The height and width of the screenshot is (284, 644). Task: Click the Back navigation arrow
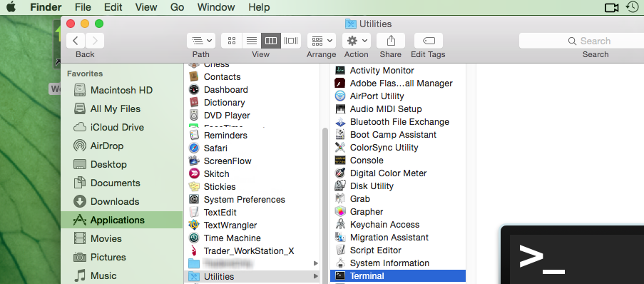click(x=76, y=41)
